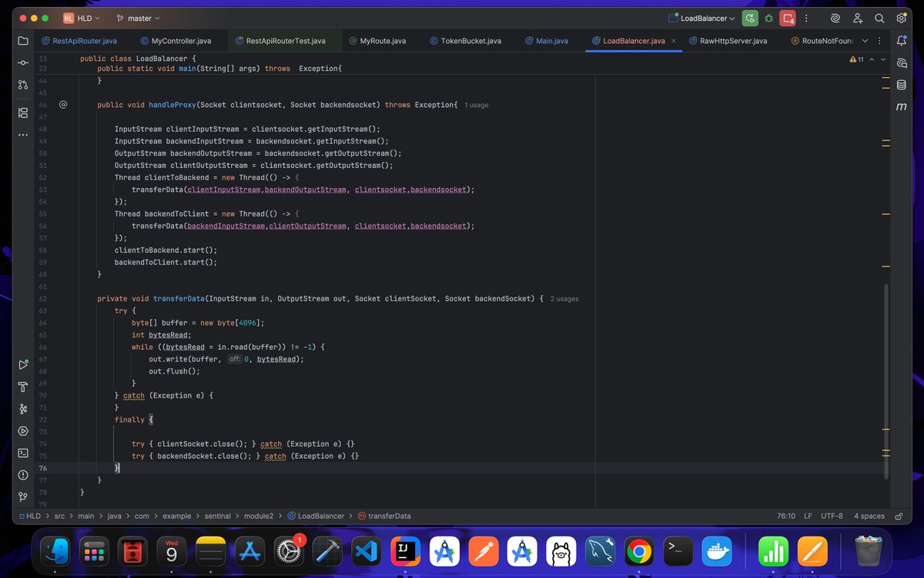Open the Git tool window

[x=23, y=496]
